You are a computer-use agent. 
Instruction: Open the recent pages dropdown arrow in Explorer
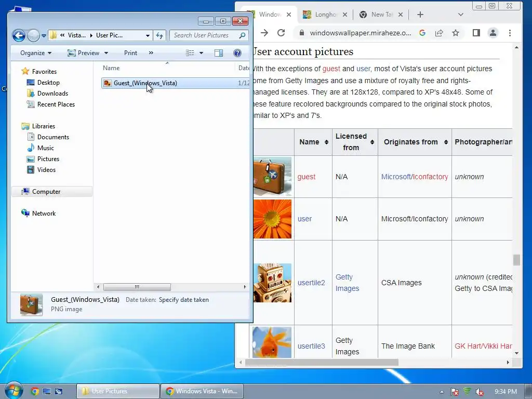(44, 35)
